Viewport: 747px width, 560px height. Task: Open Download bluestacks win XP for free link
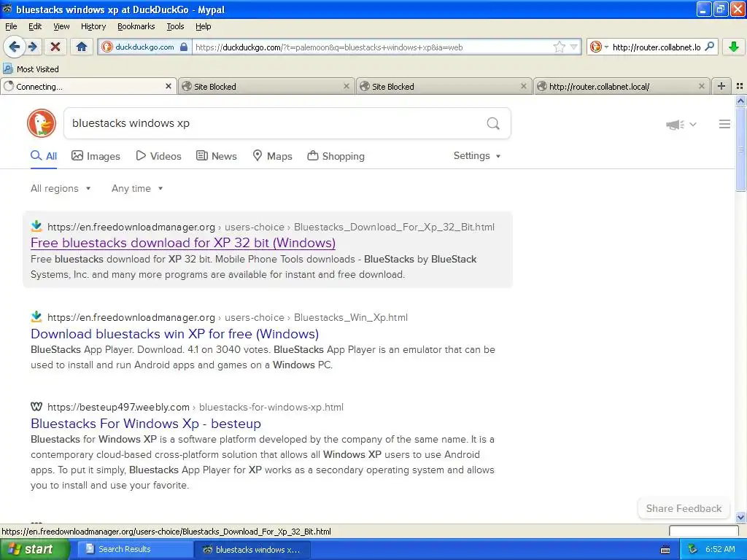[x=175, y=334]
